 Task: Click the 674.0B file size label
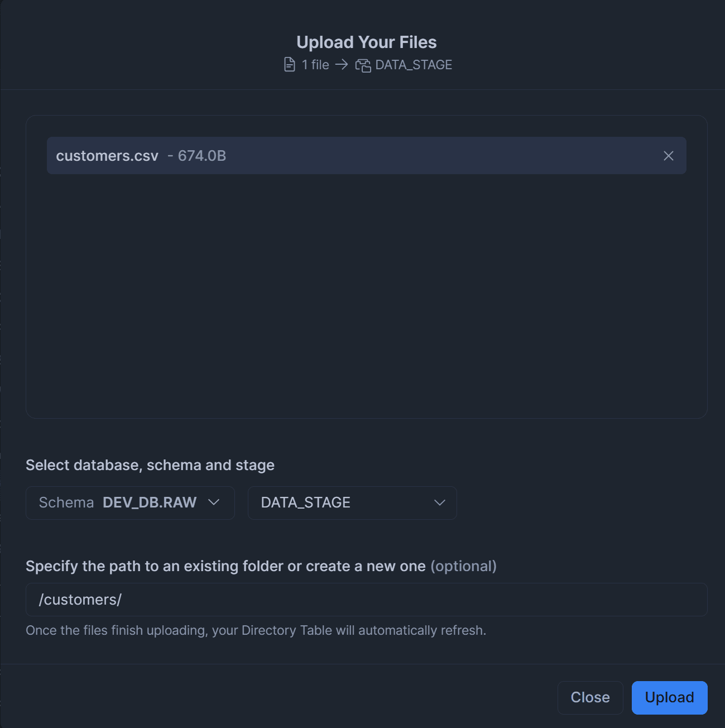pyautogui.click(x=201, y=156)
